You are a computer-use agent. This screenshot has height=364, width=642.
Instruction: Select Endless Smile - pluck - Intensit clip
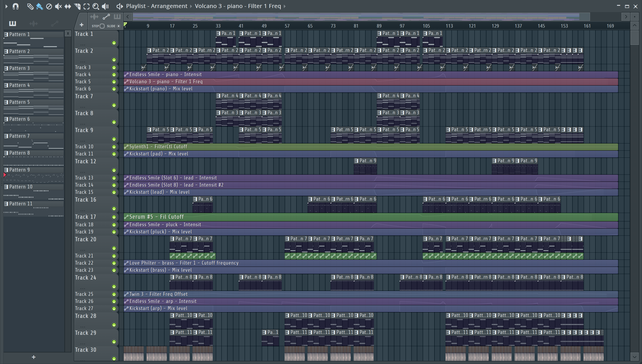[x=371, y=225]
